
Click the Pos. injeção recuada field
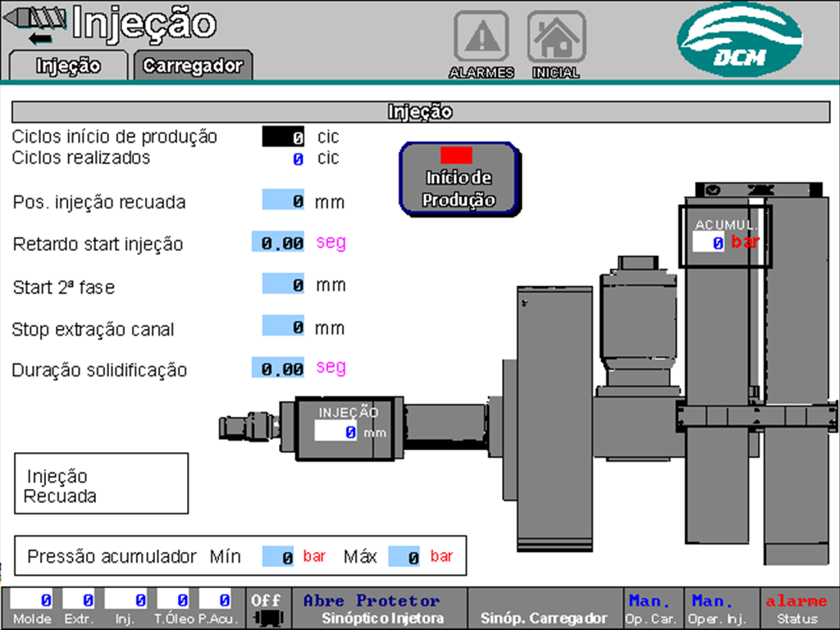click(x=282, y=201)
